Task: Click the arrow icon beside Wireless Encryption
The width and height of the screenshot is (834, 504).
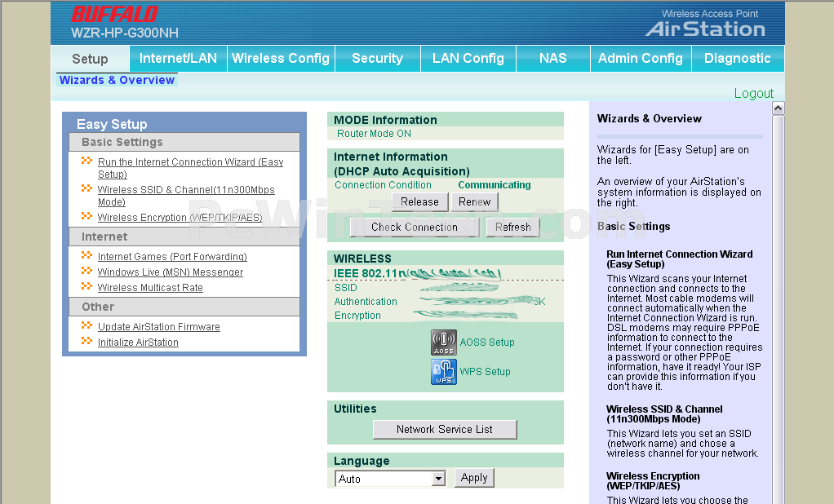Action: pos(87,217)
